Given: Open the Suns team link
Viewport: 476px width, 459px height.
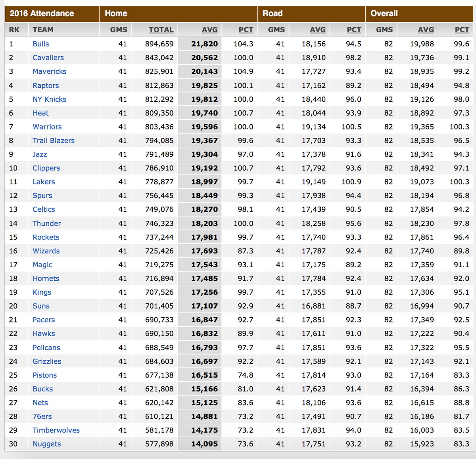Looking at the screenshot, I should (x=41, y=306).
